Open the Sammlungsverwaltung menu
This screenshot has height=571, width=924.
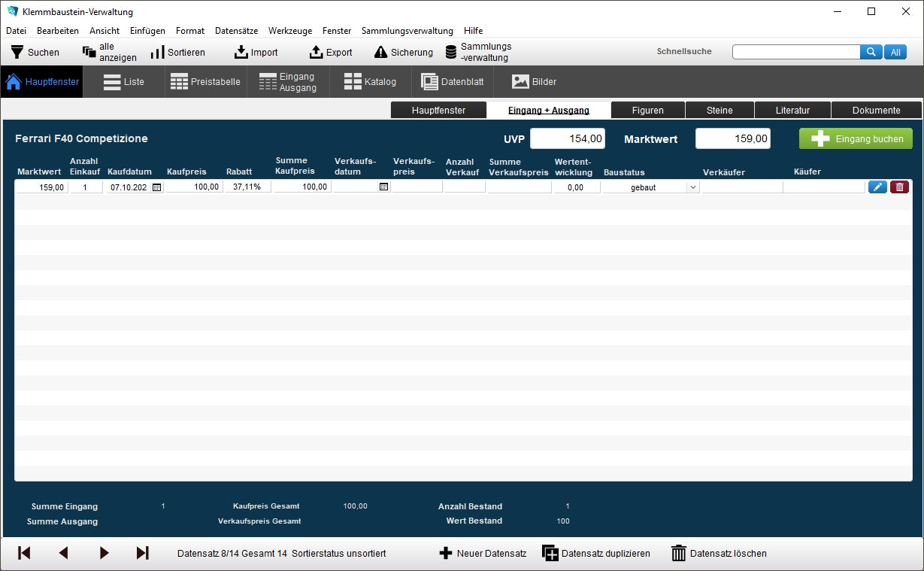click(x=407, y=31)
